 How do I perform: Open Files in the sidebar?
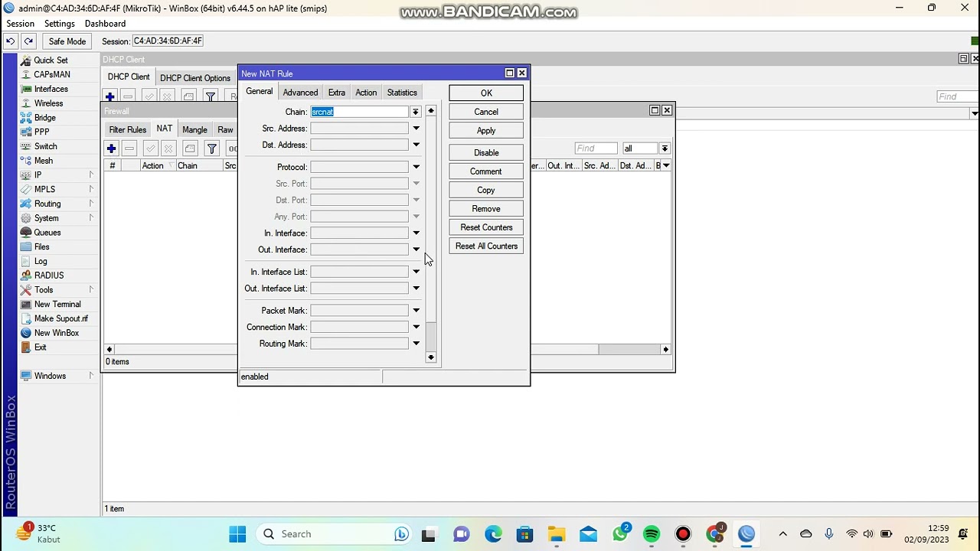41,246
